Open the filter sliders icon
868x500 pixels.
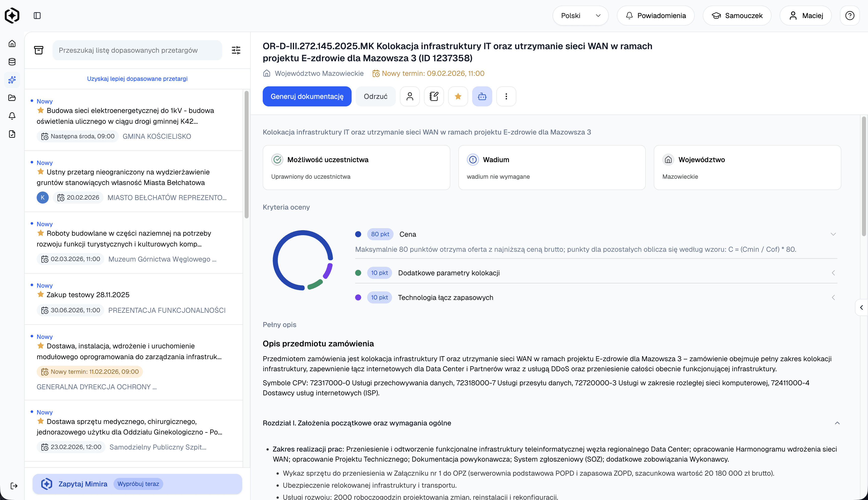click(x=236, y=50)
